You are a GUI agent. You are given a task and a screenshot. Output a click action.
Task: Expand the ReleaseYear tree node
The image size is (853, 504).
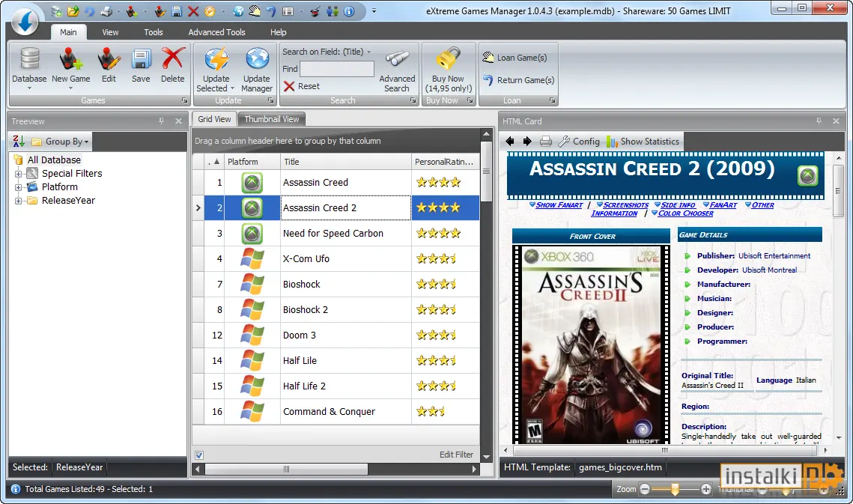[x=18, y=201]
